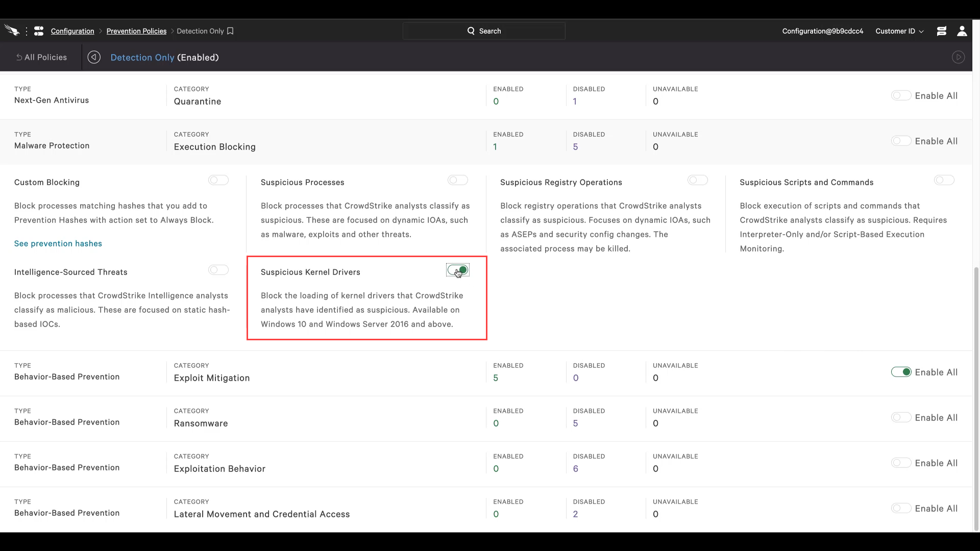Expand the Exploitation Behavior category row
The image size is (980, 551).
click(x=486, y=464)
